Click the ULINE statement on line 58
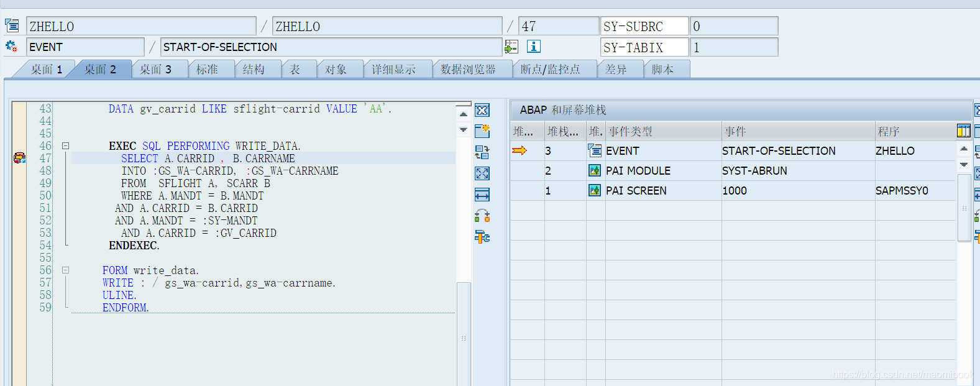980x386 pixels. 119,295
